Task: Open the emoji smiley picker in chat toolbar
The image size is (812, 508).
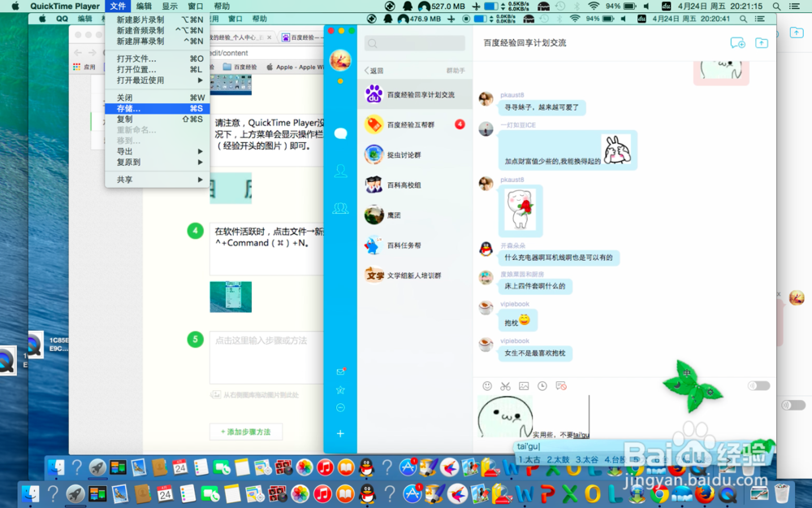Action: coord(486,385)
